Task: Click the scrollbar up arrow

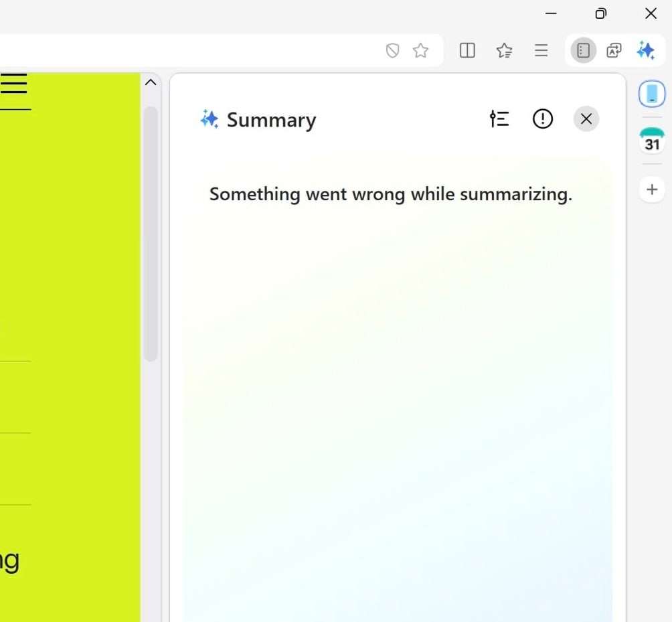Action: 151,82
